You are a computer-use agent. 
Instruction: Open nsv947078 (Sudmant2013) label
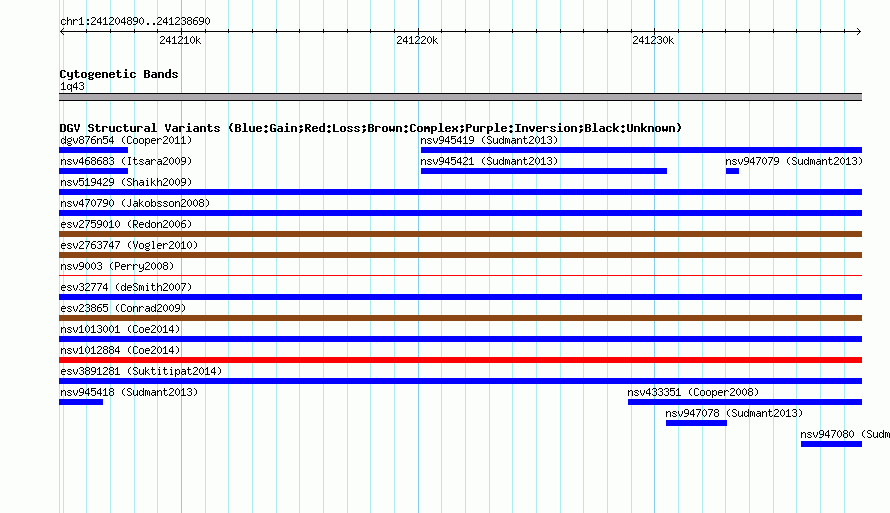[734, 413]
